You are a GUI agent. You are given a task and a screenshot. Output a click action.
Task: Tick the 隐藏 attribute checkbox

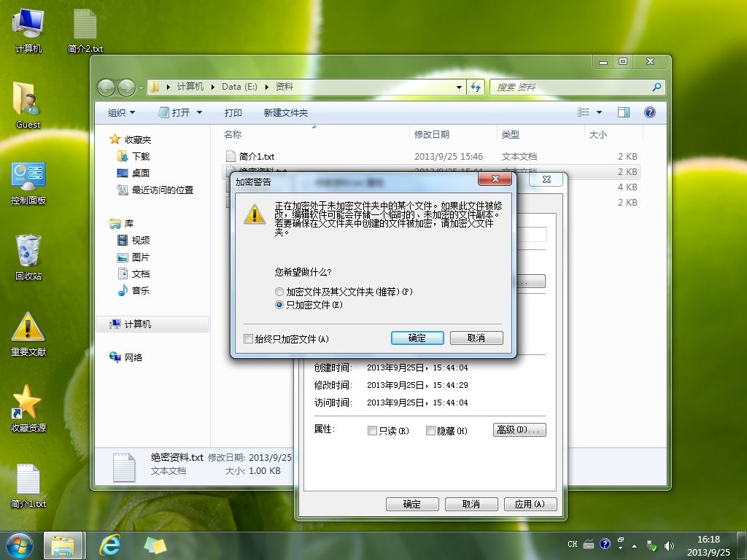pyautogui.click(x=430, y=430)
